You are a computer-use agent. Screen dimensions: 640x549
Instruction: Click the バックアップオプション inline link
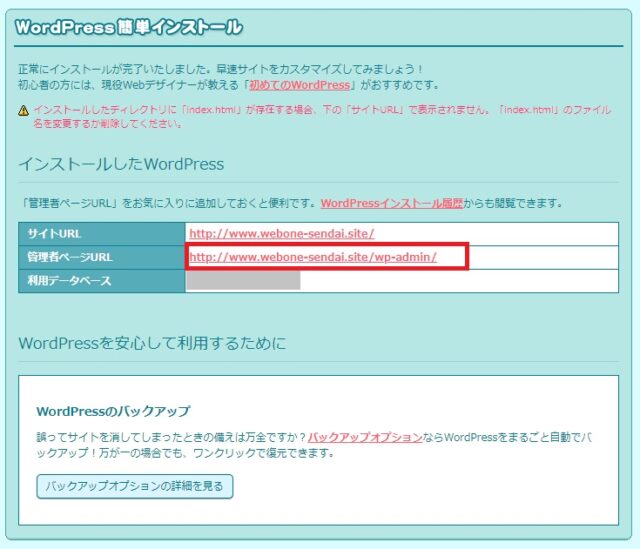point(365,437)
